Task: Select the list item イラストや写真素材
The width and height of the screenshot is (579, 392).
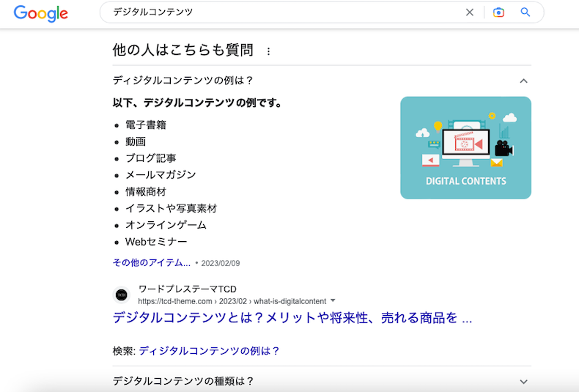Action: 171,208
